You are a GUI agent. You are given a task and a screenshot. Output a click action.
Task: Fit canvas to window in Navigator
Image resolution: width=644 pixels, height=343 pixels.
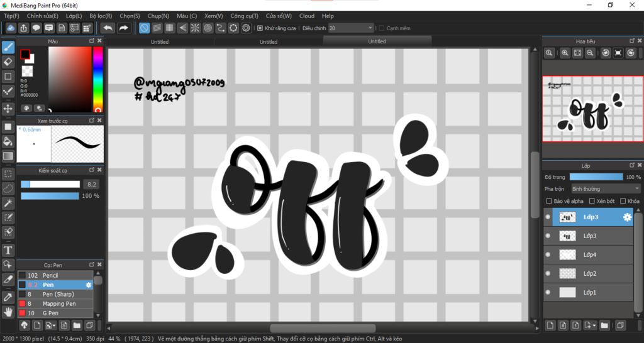pyautogui.click(x=577, y=53)
